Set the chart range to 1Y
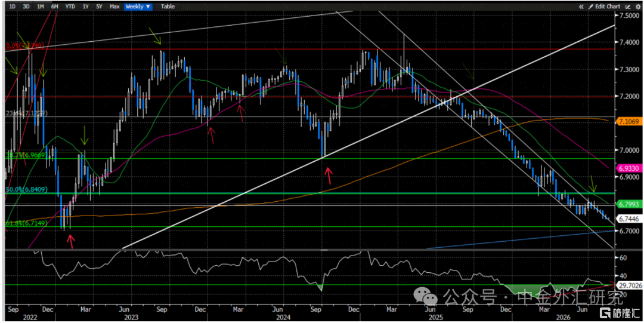Screen dimensions: 644x323 pos(85,7)
